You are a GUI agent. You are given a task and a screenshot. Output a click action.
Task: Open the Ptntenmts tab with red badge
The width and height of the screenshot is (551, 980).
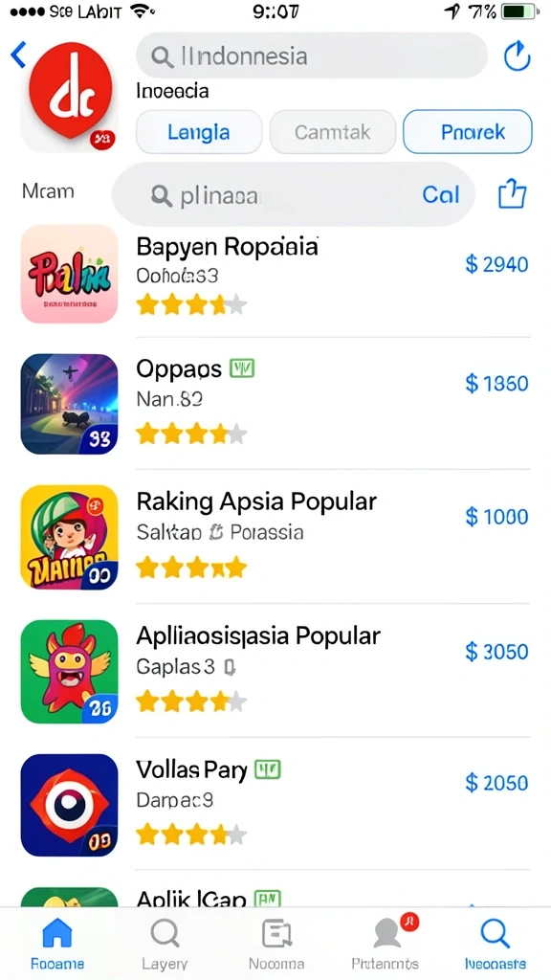(x=385, y=944)
